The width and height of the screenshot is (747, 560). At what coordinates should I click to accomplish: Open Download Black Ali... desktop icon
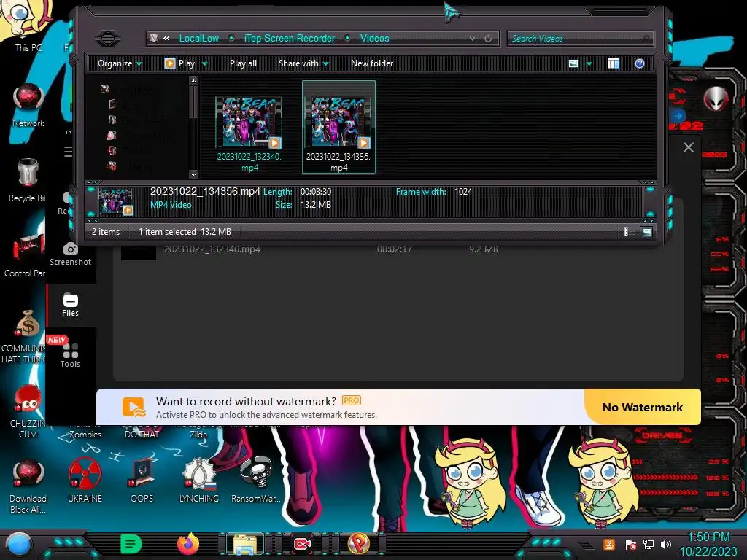(28, 486)
